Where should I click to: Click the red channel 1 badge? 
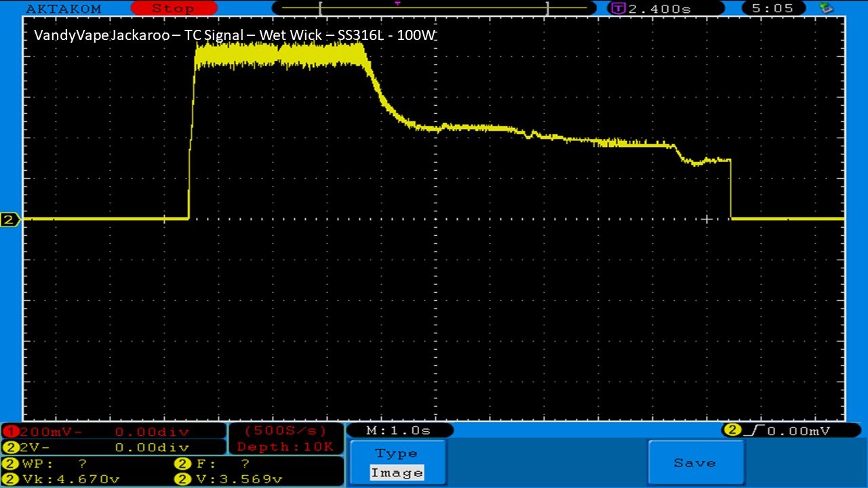click(11, 432)
